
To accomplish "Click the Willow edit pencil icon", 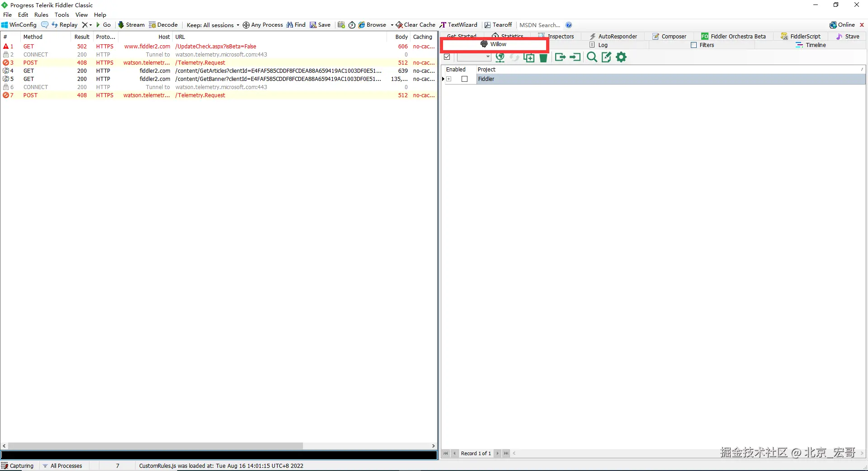I will point(606,57).
